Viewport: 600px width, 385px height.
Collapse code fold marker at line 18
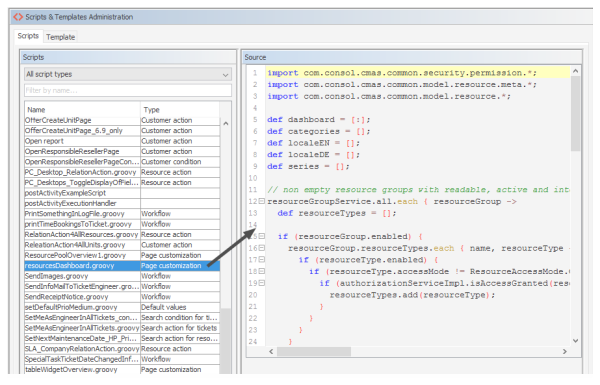tap(262, 271)
